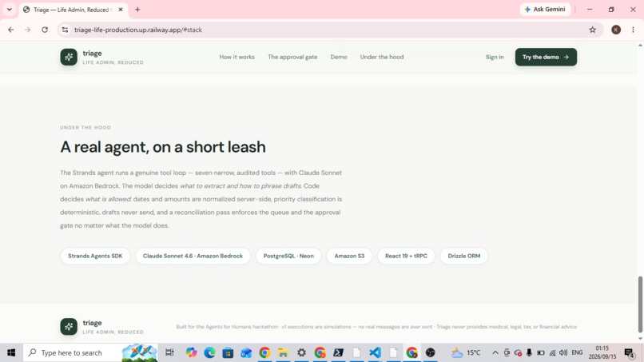Screen dimensions: 644x362
Task: Click the Claude Sonnet 4.6 · Amazon Bedrock pill
Action: click(x=193, y=256)
